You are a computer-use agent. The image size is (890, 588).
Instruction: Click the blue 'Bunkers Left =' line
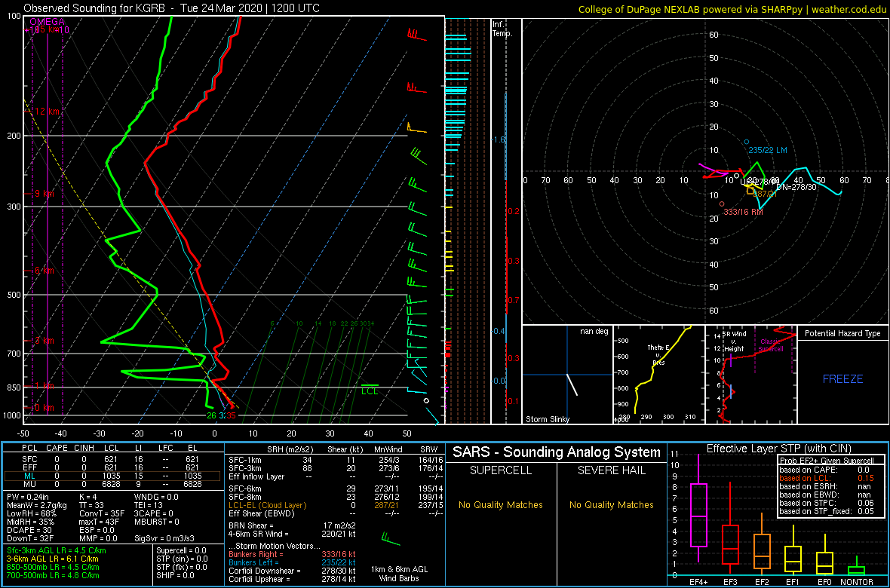pos(293,562)
